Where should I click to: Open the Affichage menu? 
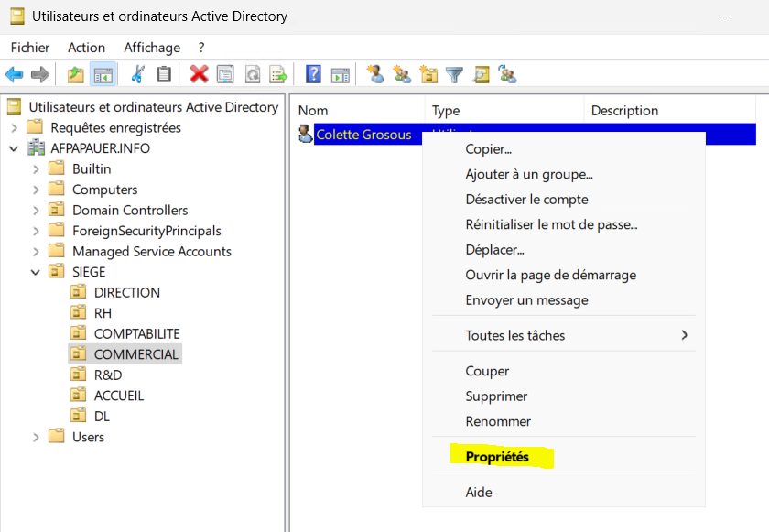tap(152, 48)
